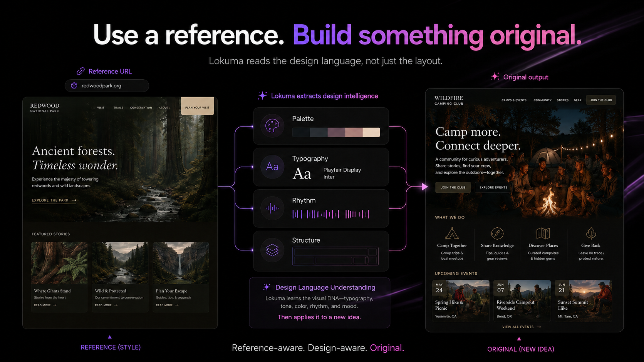Click the Inter font name
Screen dimensions: 644x362
[329, 177]
